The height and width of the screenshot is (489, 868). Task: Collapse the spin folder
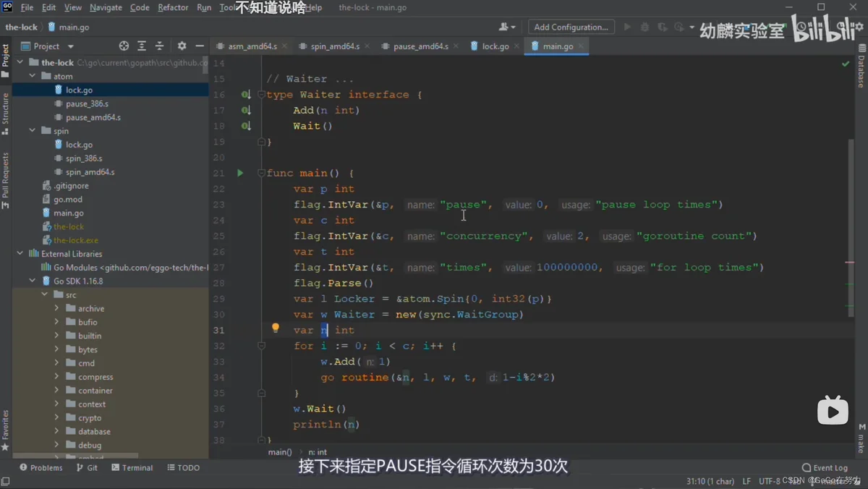(x=33, y=131)
